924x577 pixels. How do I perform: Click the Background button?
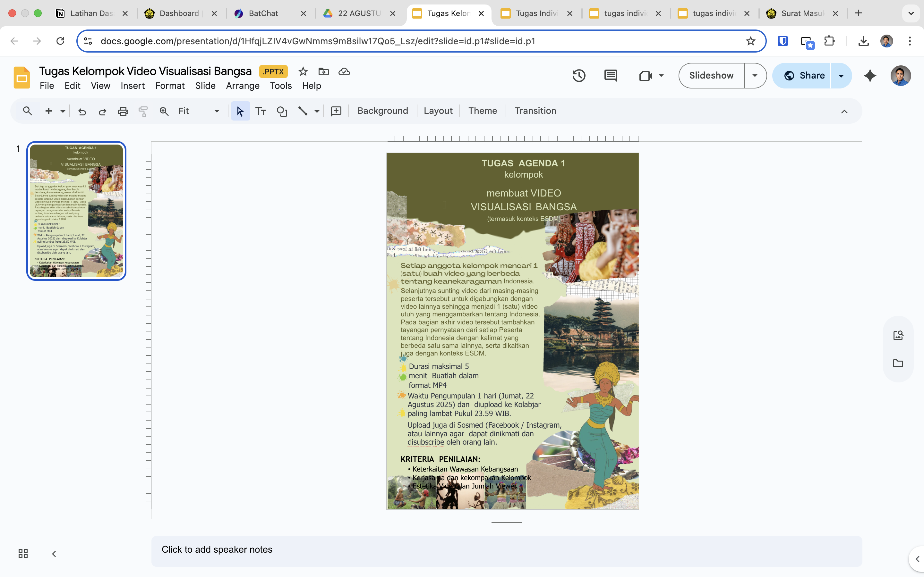[382, 111]
